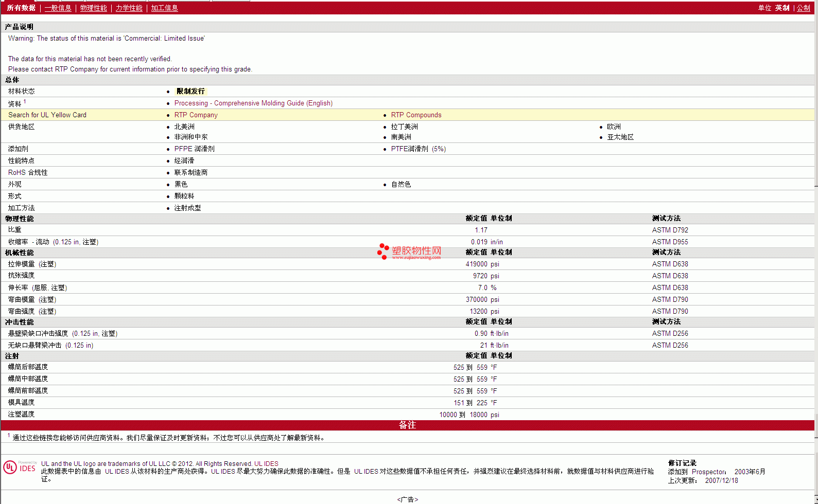Click footnote 1 superscript beside 资料
This screenshot has width=818, height=504.
pos(25,102)
